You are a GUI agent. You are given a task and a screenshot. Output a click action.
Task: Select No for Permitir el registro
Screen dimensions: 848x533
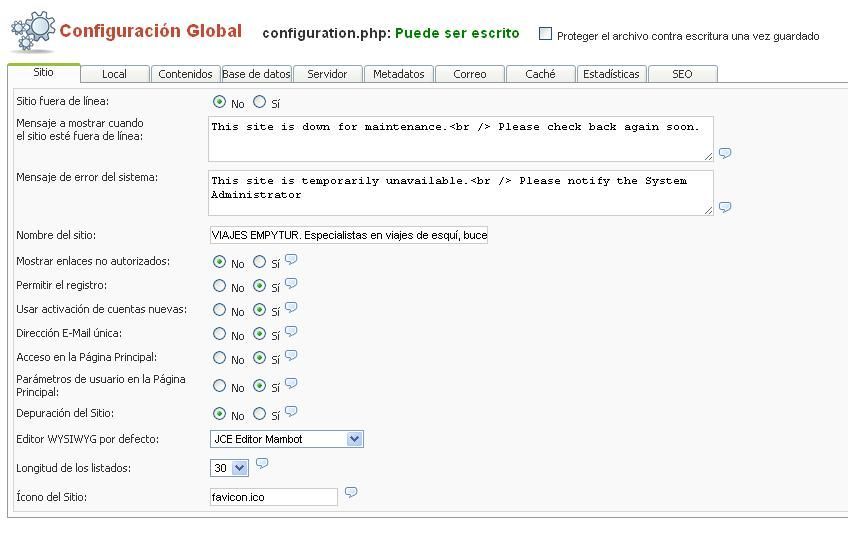tap(219, 285)
